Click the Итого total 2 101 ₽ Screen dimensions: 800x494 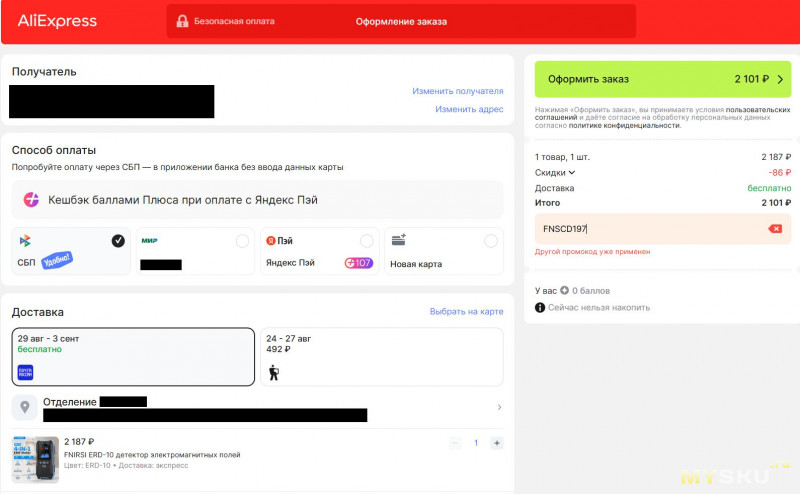(x=776, y=203)
